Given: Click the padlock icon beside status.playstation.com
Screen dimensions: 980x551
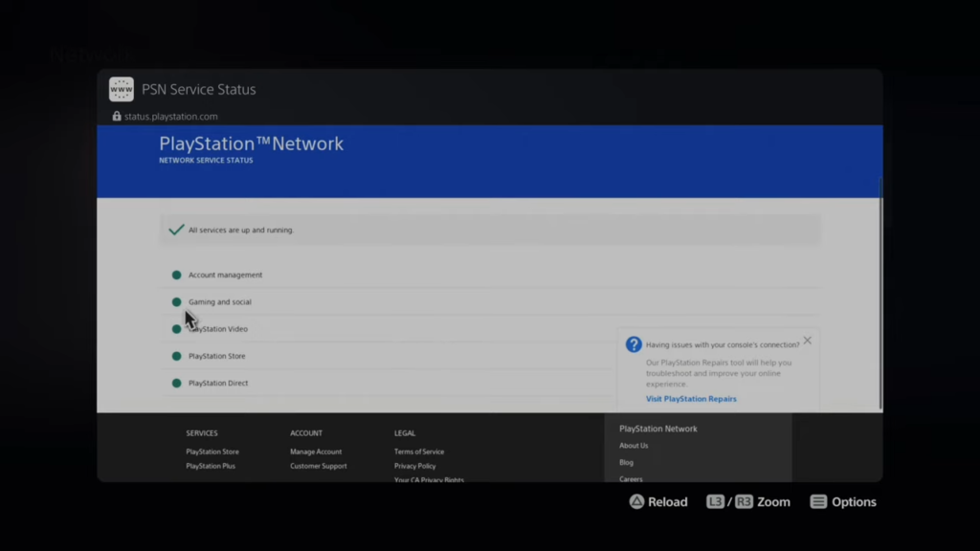Looking at the screenshot, I should [116, 116].
